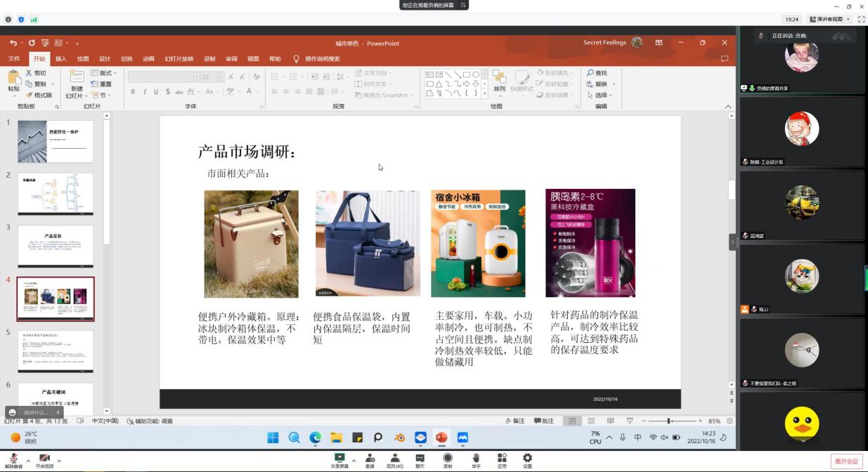Image resolution: width=868 pixels, height=472 pixels.
Task: Click the 排列 (Arrange) icon
Action: 499,79
